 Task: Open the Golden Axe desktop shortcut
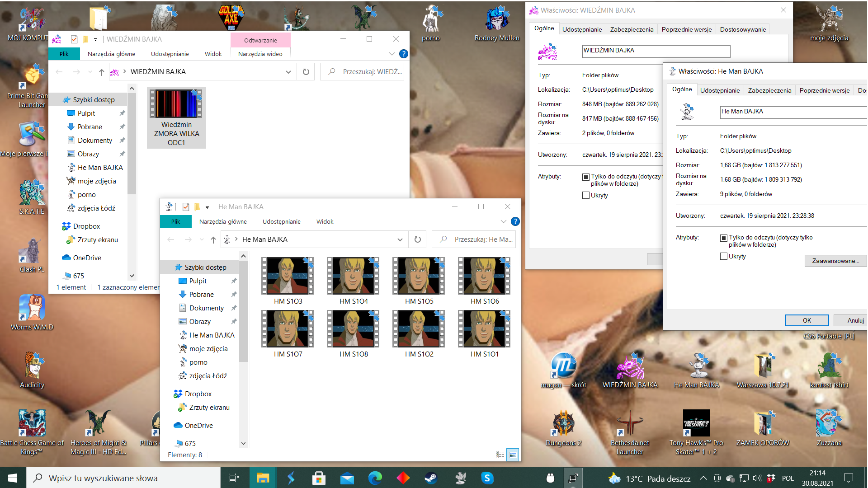[231, 18]
